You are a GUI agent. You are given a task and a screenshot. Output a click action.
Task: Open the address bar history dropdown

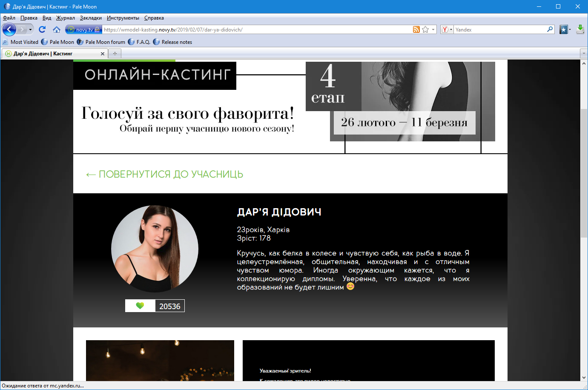pos(433,29)
